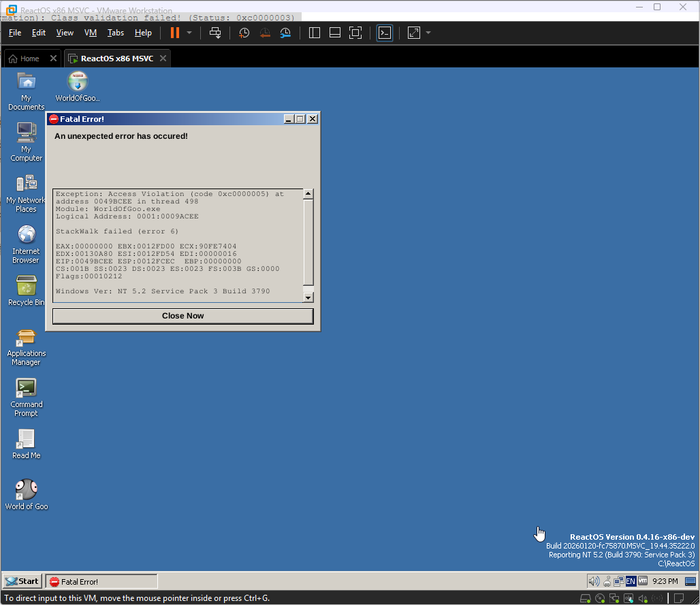This screenshot has height=605, width=700.
Task: Expand the stretch guest dropdown arrow
Action: pos(428,33)
